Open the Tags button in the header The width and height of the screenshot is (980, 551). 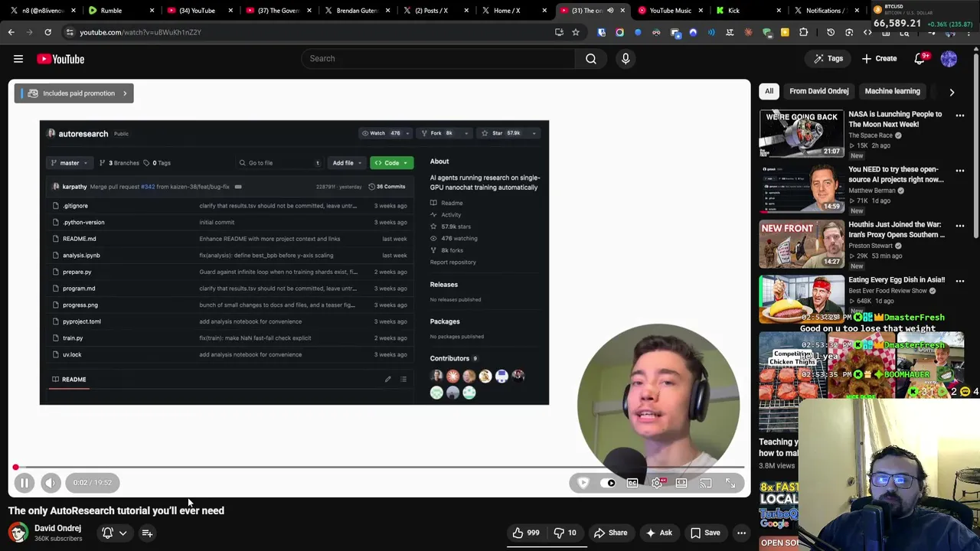[828, 58]
